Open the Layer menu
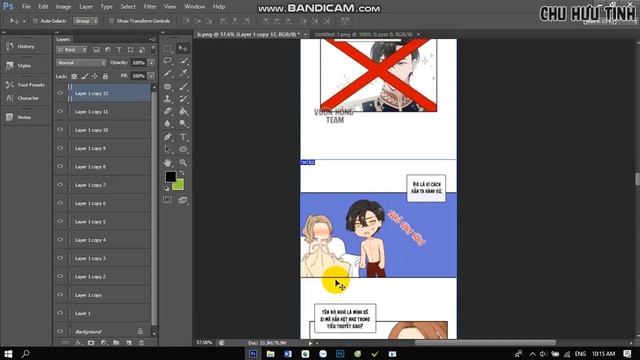The width and height of the screenshot is (640, 360). coord(86,7)
